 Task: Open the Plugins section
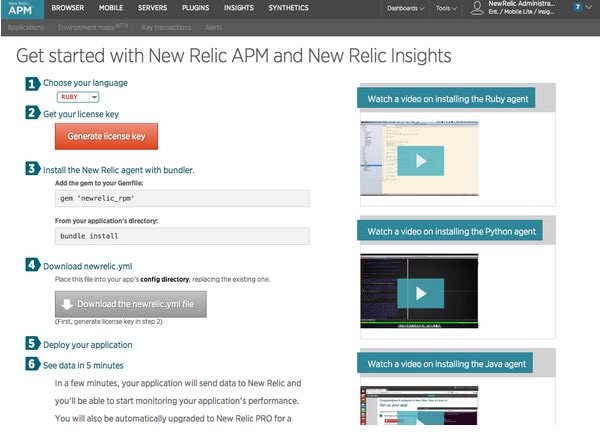pos(196,8)
